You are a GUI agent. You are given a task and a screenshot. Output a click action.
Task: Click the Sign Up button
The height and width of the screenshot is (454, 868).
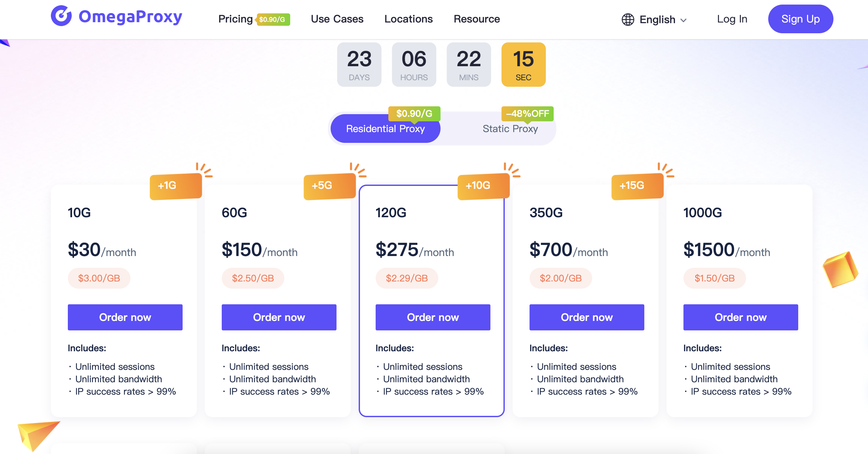(800, 19)
